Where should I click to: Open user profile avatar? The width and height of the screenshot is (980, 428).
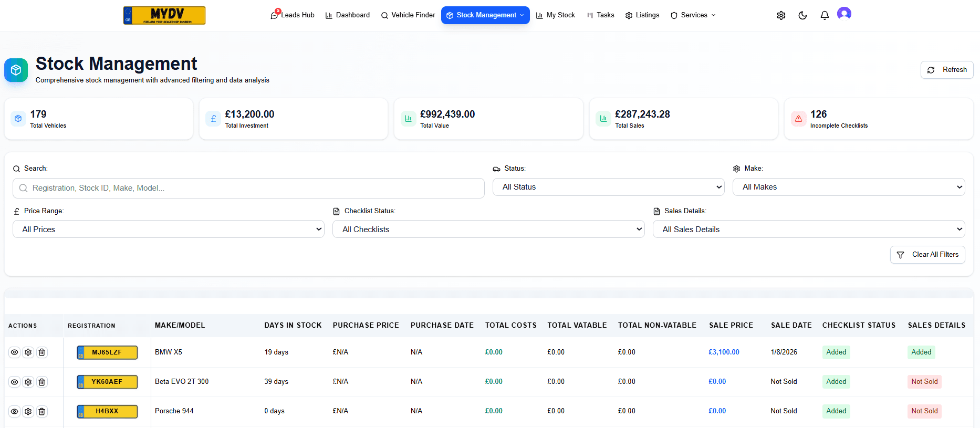pyautogui.click(x=844, y=14)
